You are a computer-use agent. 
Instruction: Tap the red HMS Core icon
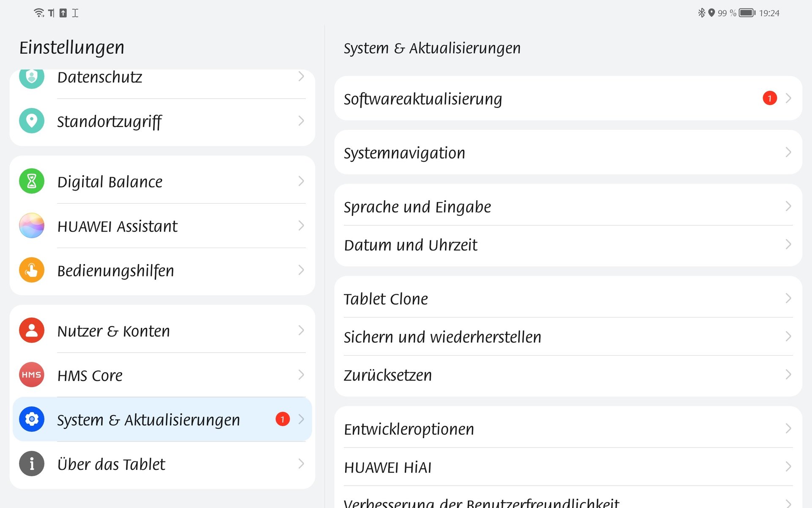click(x=32, y=375)
